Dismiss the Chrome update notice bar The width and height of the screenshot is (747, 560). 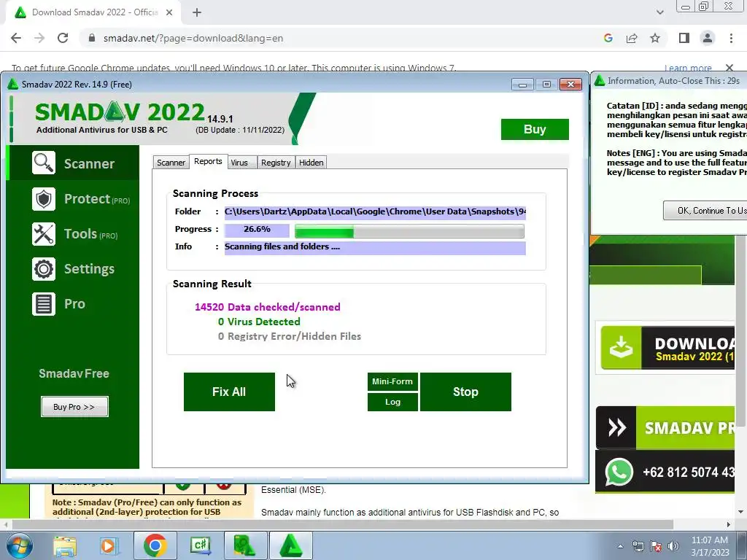(729, 68)
